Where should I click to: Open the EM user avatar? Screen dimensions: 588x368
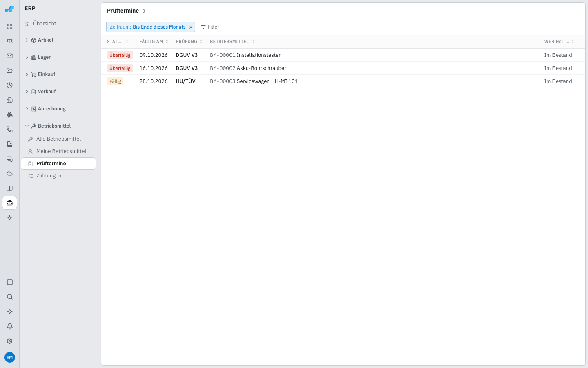(10, 357)
